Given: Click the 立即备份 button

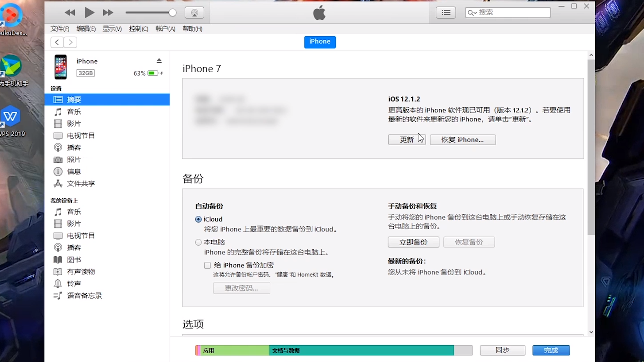Looking at the screenshot, I should click(x=414, y=242).
